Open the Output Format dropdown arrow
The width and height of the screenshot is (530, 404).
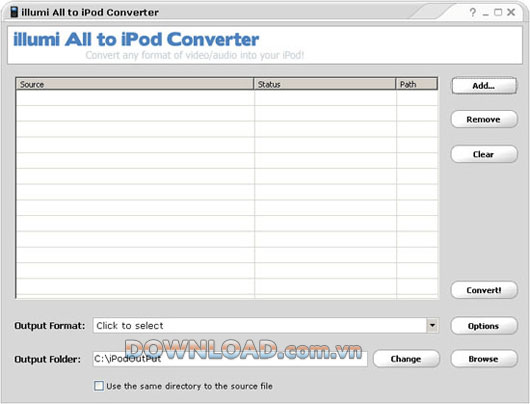(432, 326)
